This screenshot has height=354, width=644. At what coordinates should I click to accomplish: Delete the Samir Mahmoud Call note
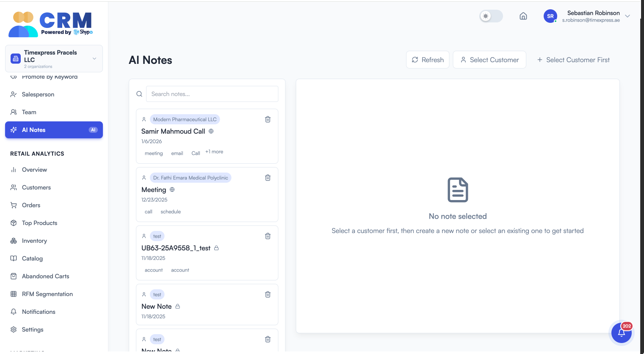pyautogui.click(x=268, y=119)
